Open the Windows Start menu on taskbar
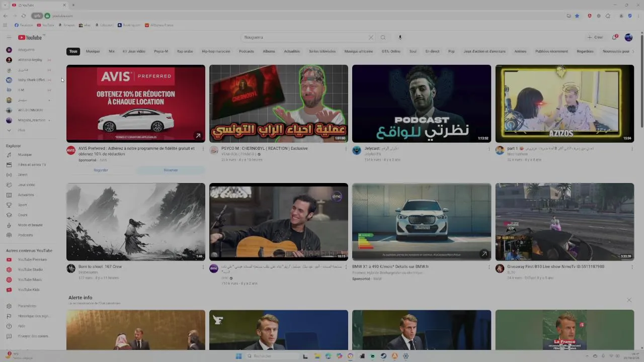 point(238,356)
